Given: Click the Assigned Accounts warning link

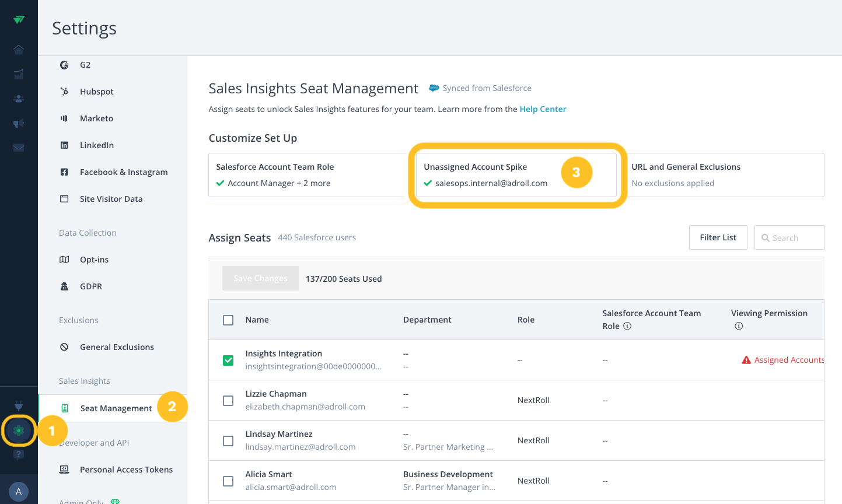Looking at the screenshot, I should point(789,360).
